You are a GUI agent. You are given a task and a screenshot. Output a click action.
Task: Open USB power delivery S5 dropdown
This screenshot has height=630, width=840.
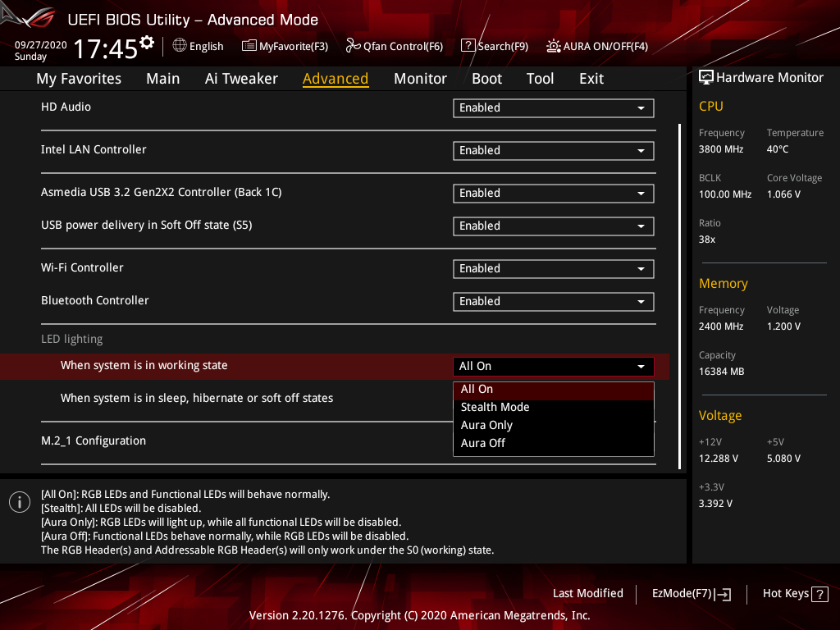pos(554,226)
